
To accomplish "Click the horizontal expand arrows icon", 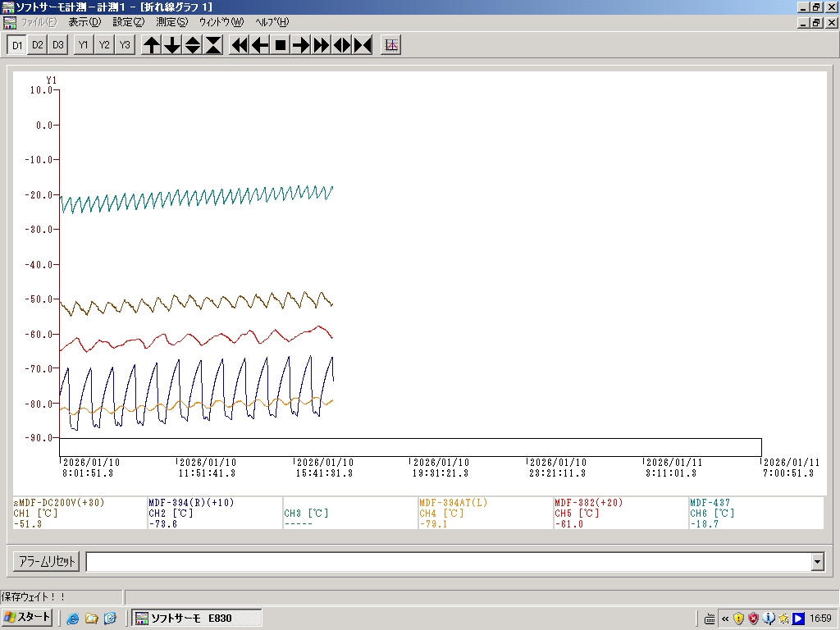I will pos(342,45).
